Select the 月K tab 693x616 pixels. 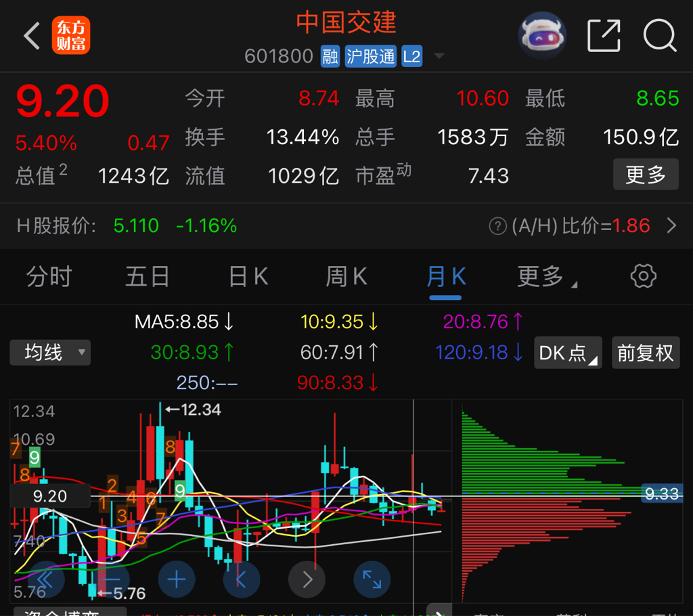tap(446, 277)
